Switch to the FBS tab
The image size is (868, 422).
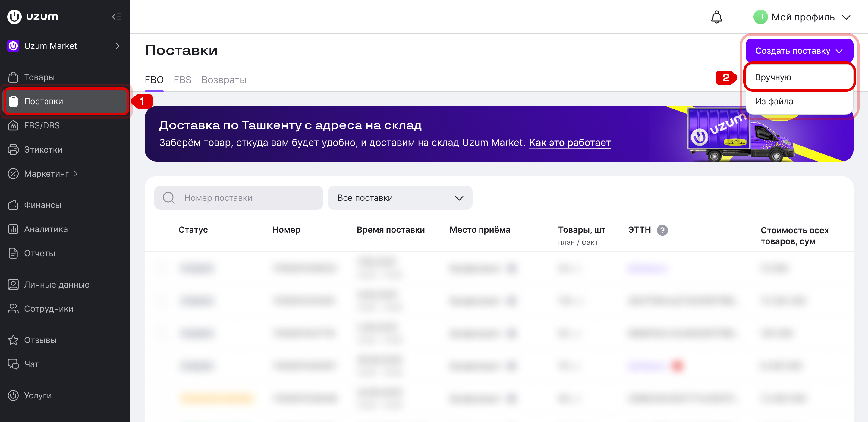[x=182, y=80]
